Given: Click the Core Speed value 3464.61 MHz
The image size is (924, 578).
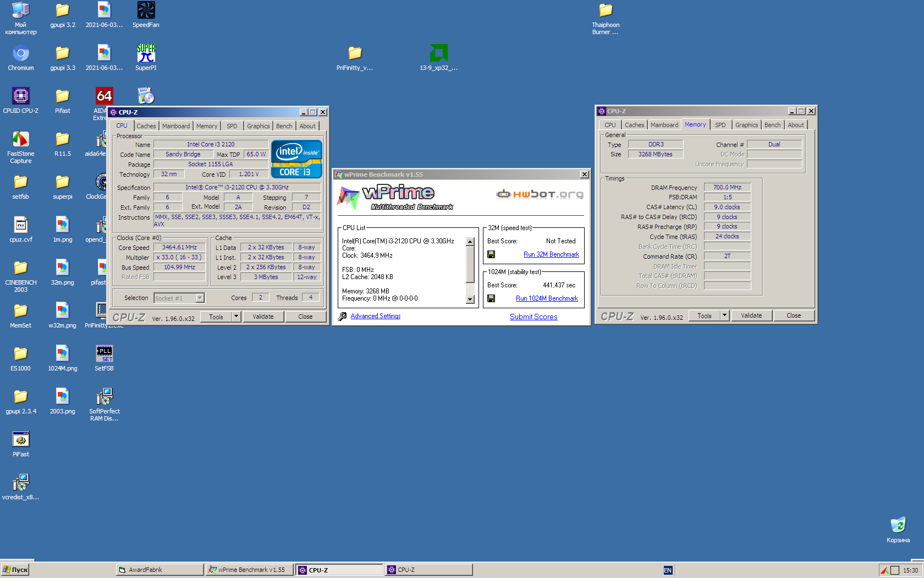Looking at the screenshot, I should [x=179, y=248].
